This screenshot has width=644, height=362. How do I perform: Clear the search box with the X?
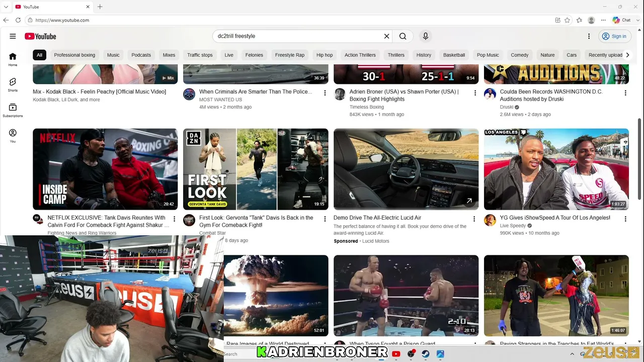tap(386, 36)
